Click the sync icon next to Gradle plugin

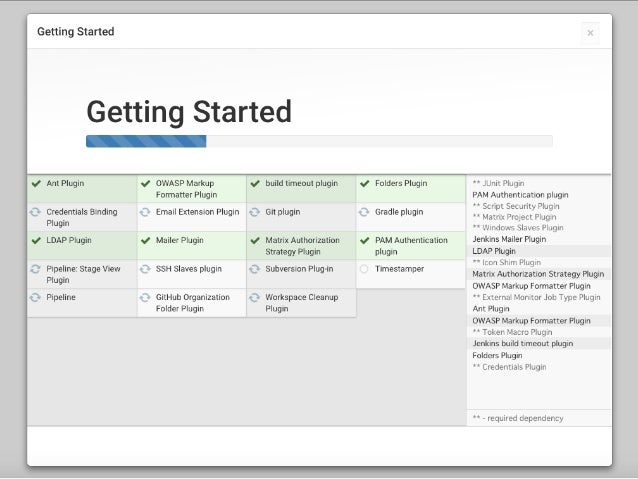[364, 212]
